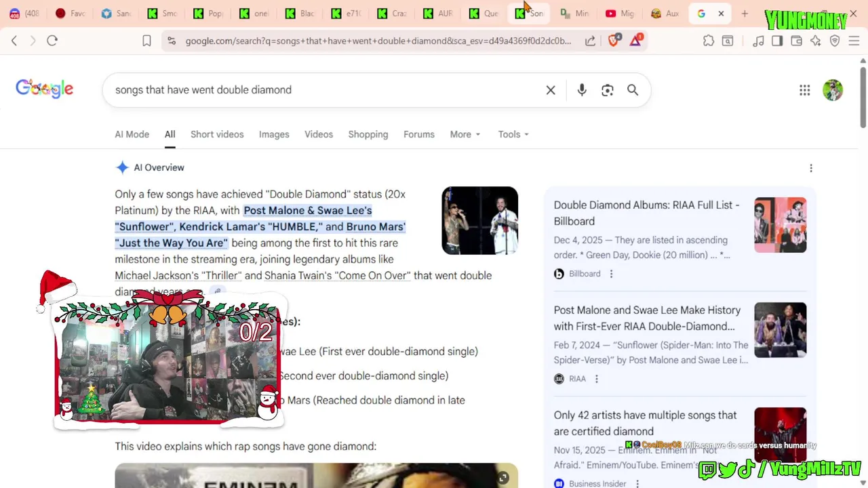Follow the Michael Jackson's "Thriller" link
Image resolution: width=868 pixels, height=488 pixels.
[x=178, y=275]
